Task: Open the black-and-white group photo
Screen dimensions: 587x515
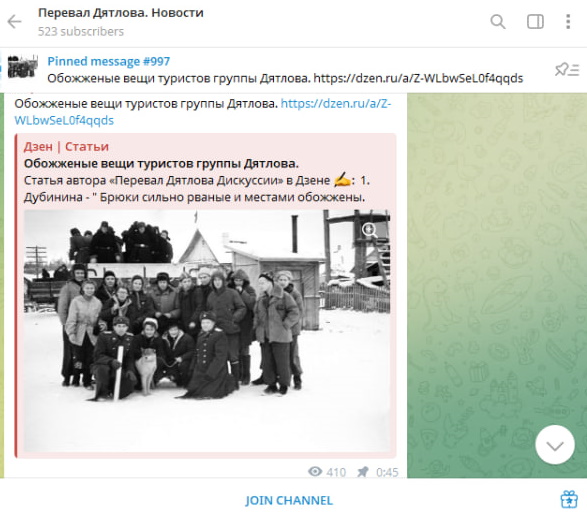Action: pos(207,330)
